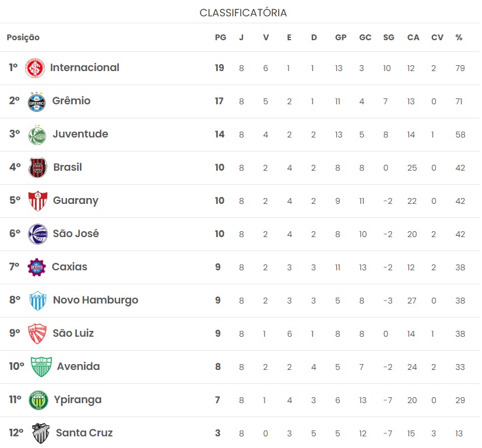Screen dimensions: 482x448
Task: Click the Santa Cruz team name
Action: click(85, 433)
